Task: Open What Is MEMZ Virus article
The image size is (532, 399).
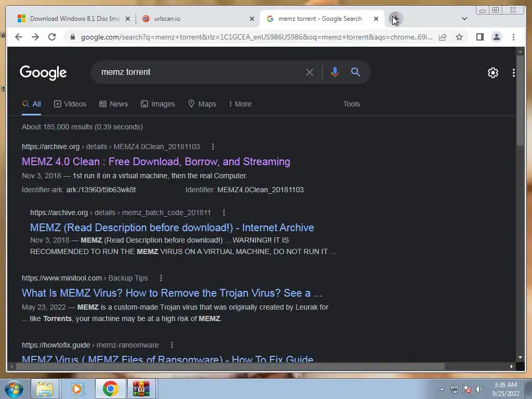Action: point(171,293)
